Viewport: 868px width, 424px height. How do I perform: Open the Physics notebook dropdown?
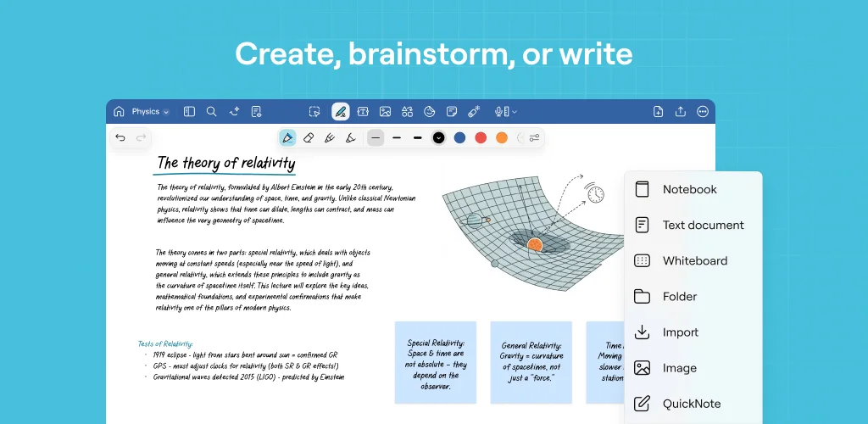click(x=150, y=112)
